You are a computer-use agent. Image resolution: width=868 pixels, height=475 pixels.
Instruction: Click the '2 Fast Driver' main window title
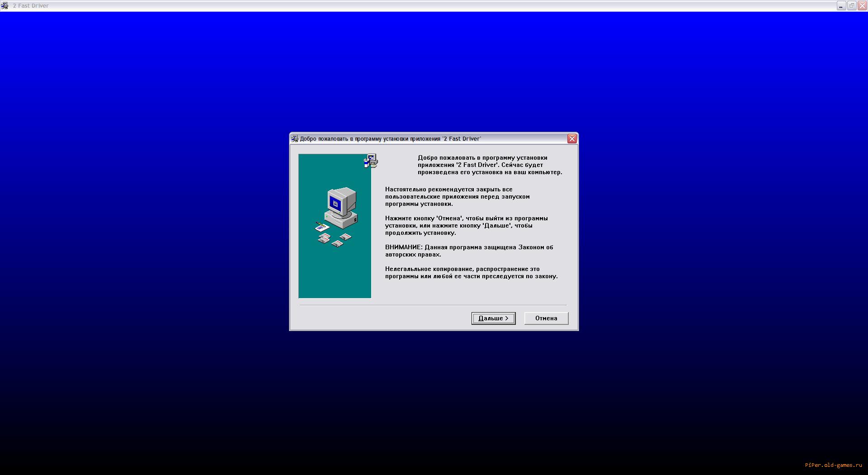coord(31,5)
